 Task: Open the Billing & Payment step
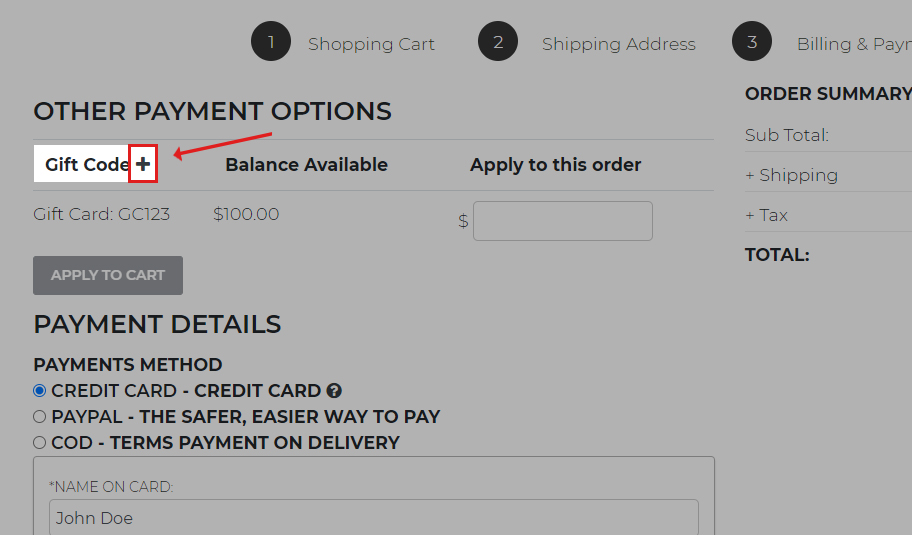pyautogui.click(x=853, y=44)
